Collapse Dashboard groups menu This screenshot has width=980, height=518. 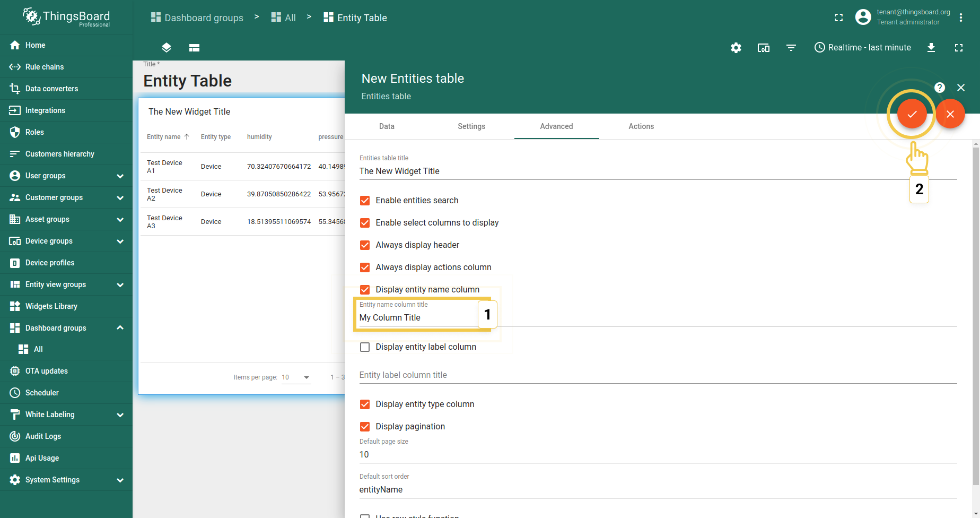pyautogui.click(x=120, y=328)
